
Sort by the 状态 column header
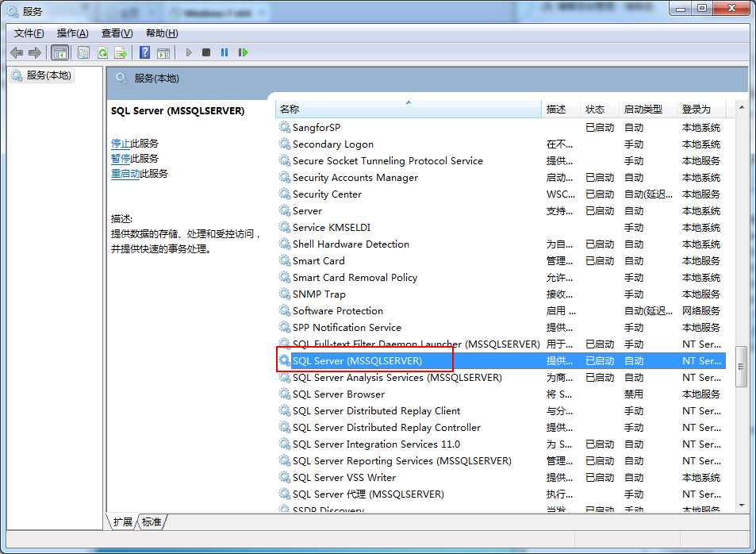coord(600,109)
